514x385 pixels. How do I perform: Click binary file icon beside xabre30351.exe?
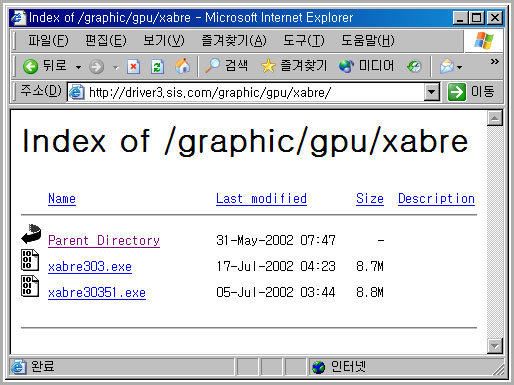pyautogui.click(x=30, y=286)
